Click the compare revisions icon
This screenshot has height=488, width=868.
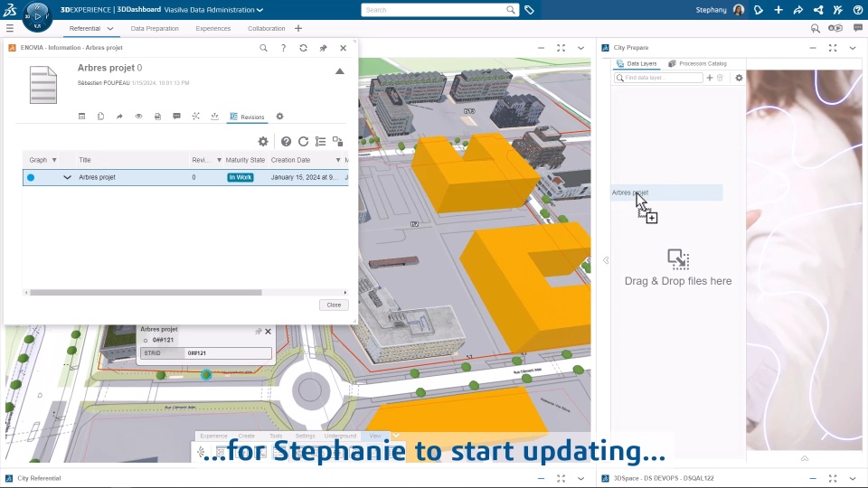pos(337,142)
